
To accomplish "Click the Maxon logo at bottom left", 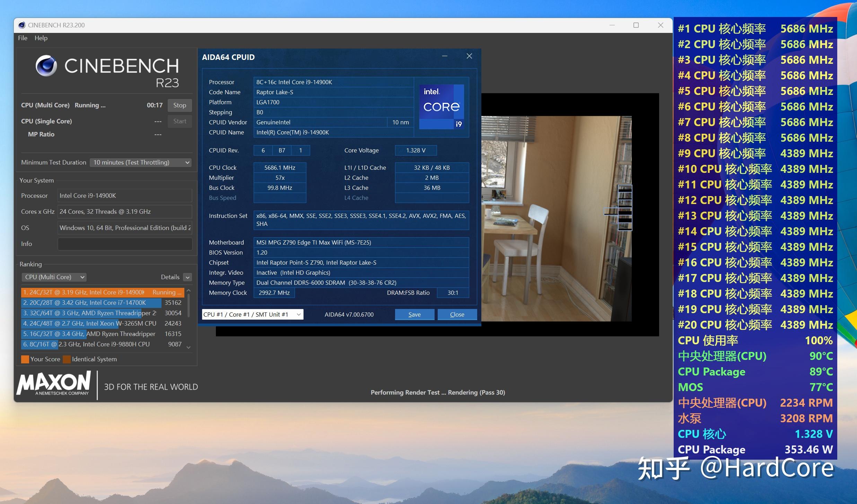I will click(x=54, y=383).
